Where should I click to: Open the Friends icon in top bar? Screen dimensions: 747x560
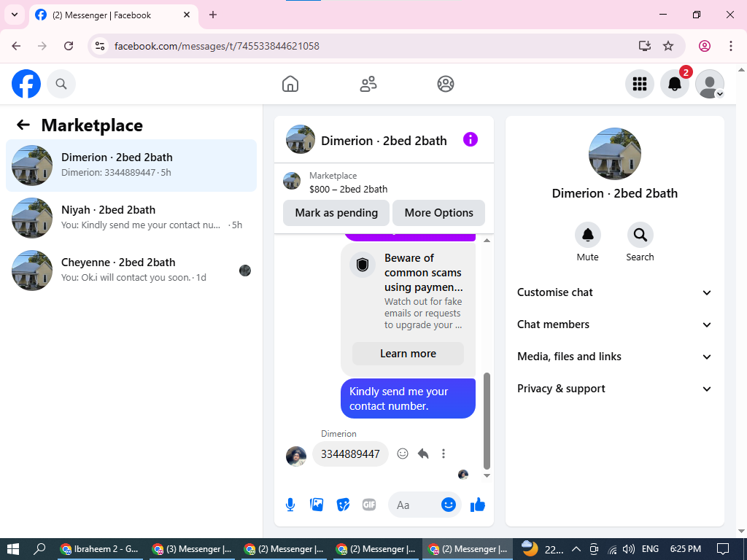pos(368,84)
